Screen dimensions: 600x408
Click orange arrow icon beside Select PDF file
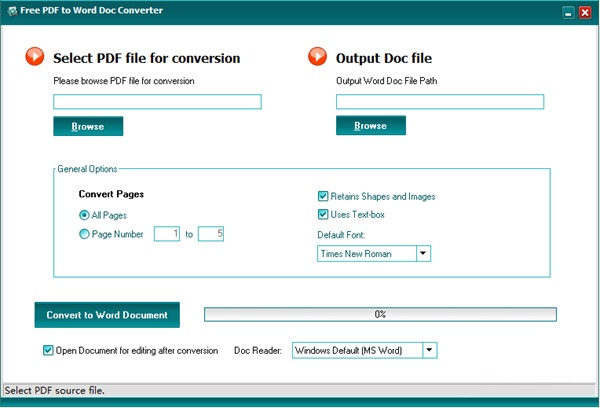pos(35,56)
